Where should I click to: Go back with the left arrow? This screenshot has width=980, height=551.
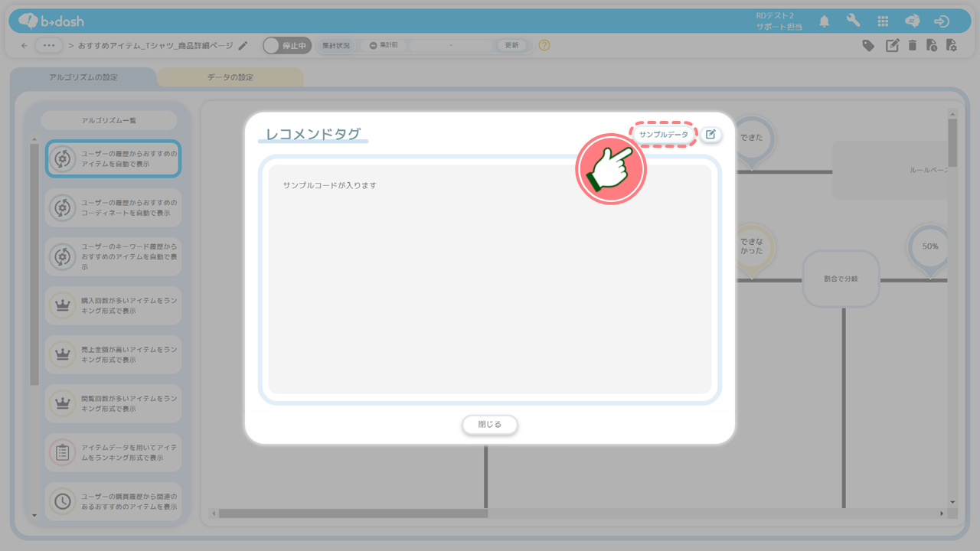(24, 46)
